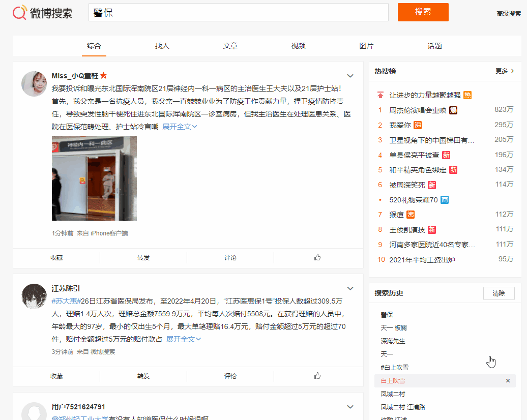Screen dimensions: 527x420
Task: Select the 综合 tab
Action: click(94, 46)
